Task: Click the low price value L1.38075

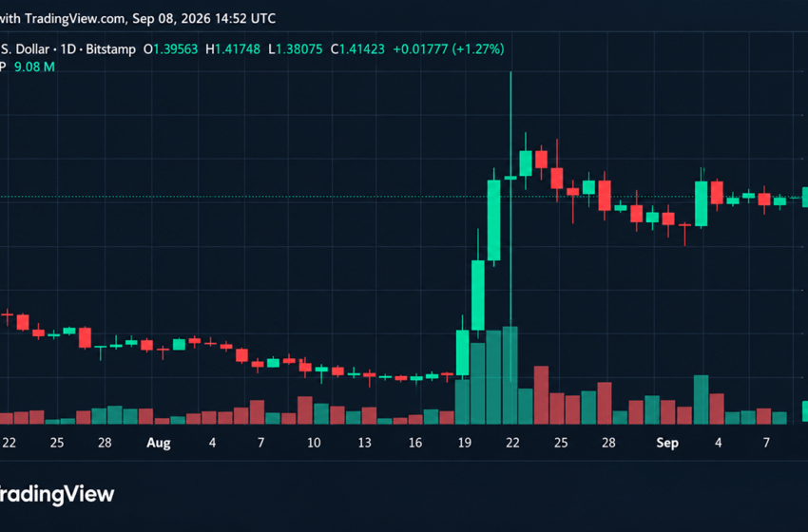Action: tap(296, 49)
